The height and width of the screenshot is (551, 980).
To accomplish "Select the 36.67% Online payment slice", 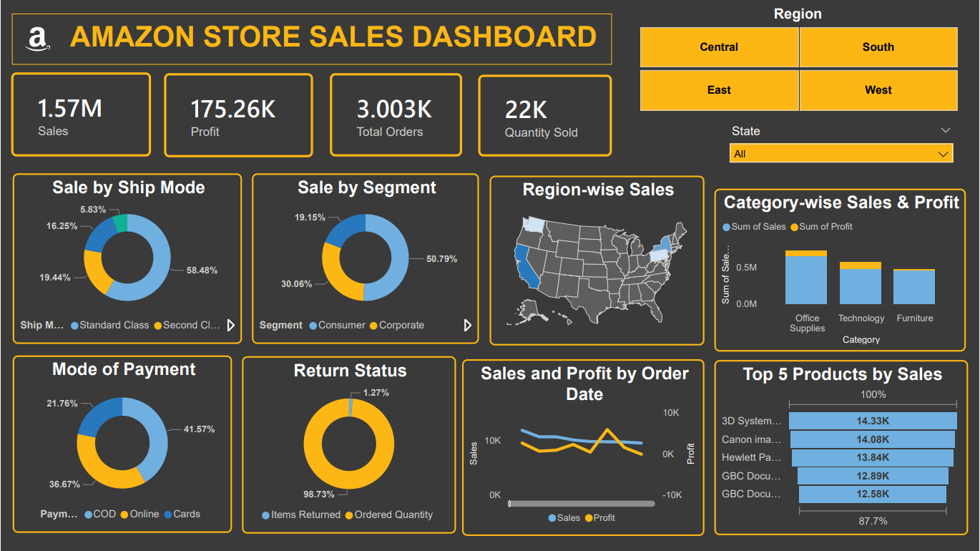I will (x=100, y=468).
